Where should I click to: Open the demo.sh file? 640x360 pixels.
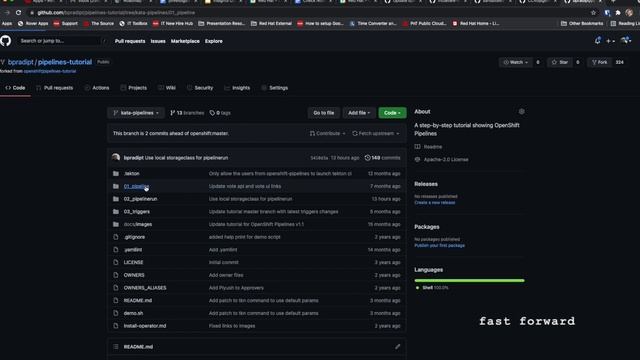[133, 313]
